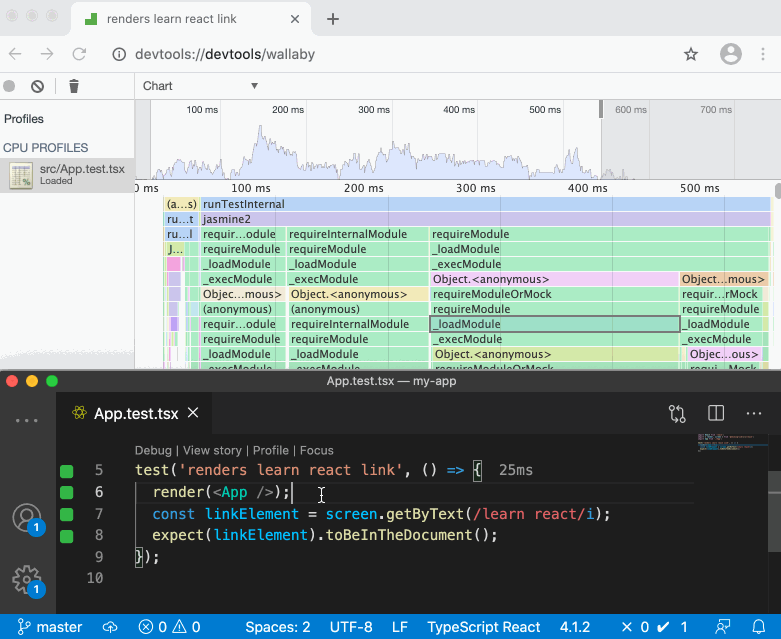Click the site info icon in address bar
This screenshot has width=781, height=639.
click(x=119, y=54)
